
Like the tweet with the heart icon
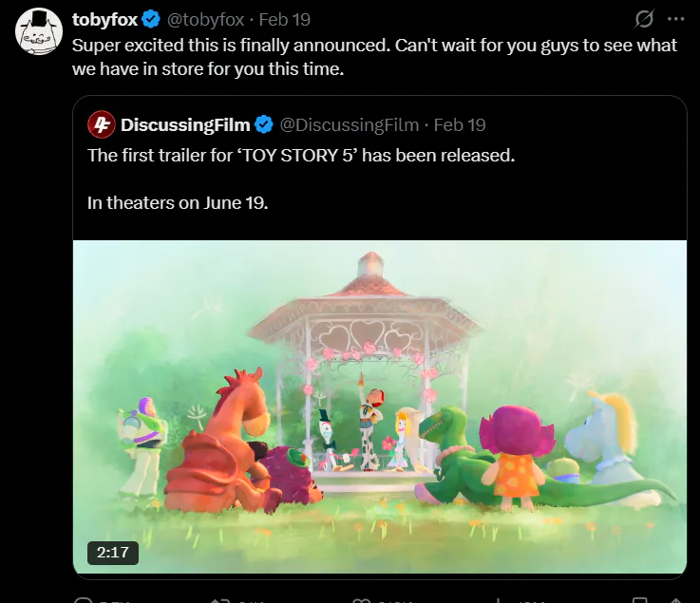click(359, 599)
